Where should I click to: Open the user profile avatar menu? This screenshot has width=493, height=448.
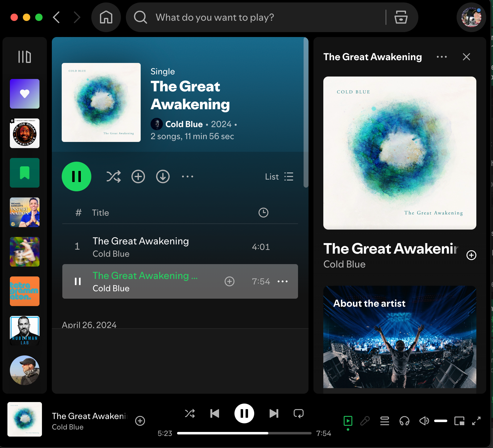[x=471, y=17]
